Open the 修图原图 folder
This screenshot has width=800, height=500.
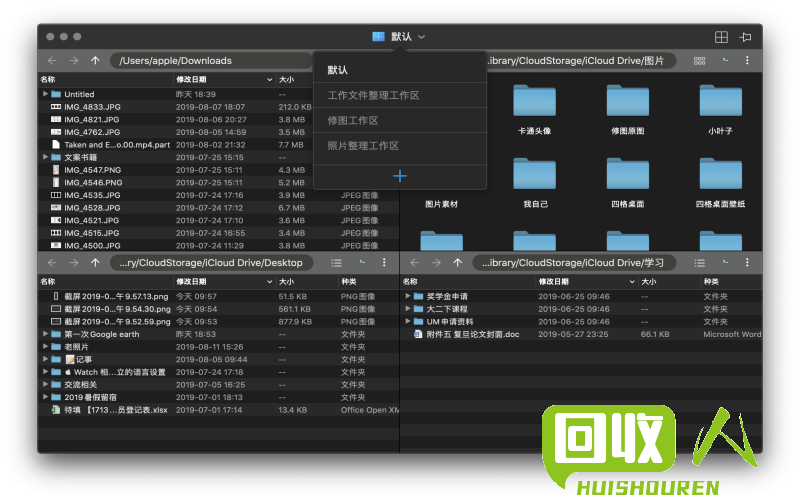[x=628, y=108]
